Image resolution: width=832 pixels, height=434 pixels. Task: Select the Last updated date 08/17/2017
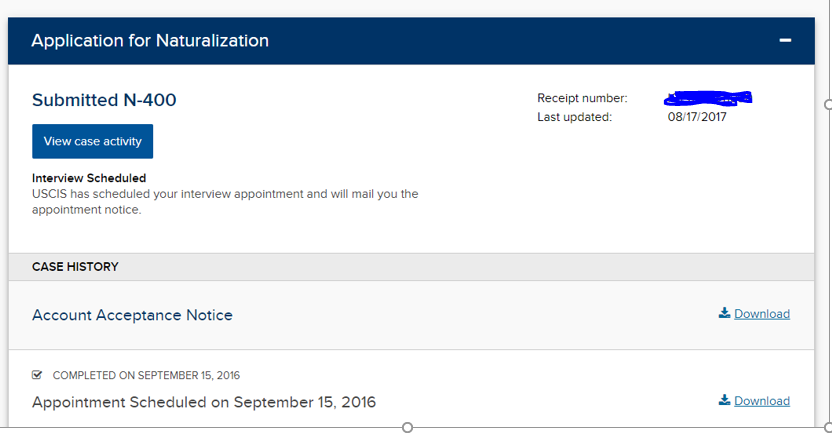(697, 117)
